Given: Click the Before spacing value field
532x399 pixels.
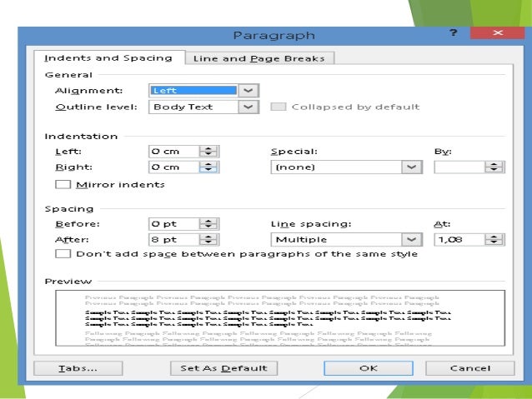Looking at the screenshot, I should (x=173, y=224).
